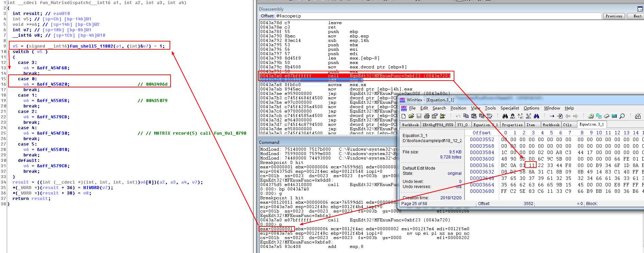The width and height of the screenshot is (644, 253).
Task: Click the magnifier Analyze icon in WinHex
Action: tap(622, 116)
